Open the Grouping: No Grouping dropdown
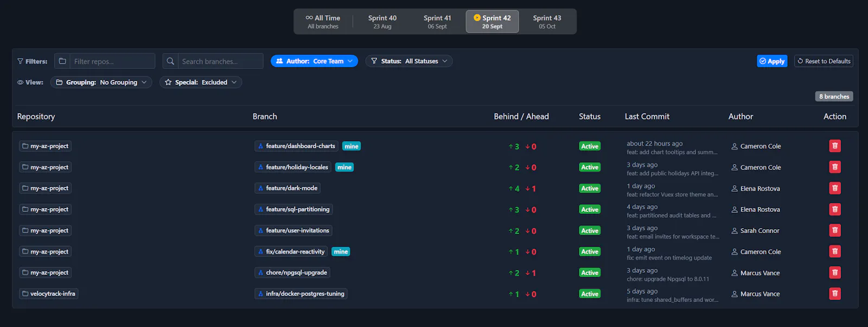The height and width of the screenshot is (327, 868). click(x=101, y=83)
